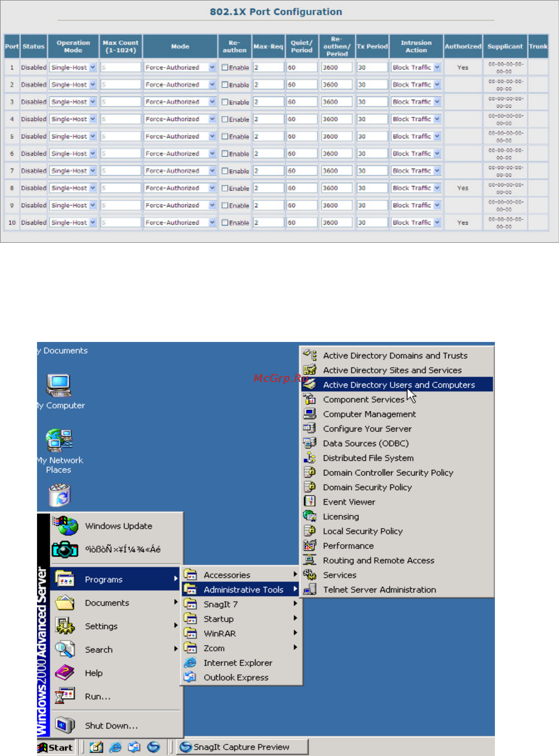Click Tx Period field for port 6
This screenshot has width=559, height=756.
click(x=372, y=154)
